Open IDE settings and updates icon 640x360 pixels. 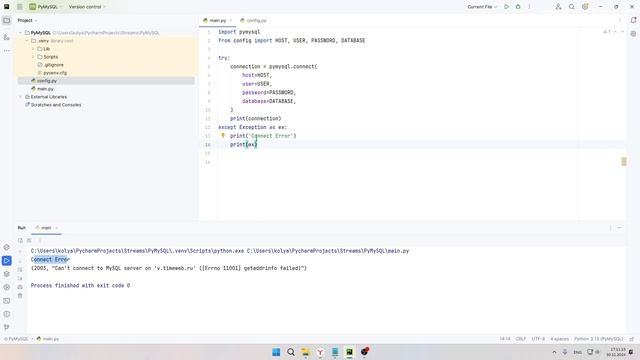tap(585, 7)
